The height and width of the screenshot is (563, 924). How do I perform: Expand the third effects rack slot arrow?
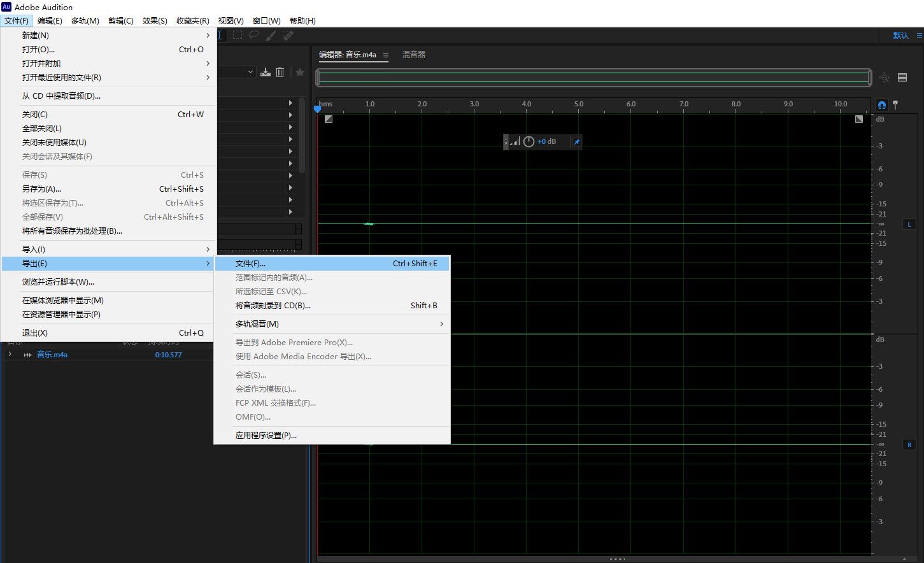tap(290, 127)
